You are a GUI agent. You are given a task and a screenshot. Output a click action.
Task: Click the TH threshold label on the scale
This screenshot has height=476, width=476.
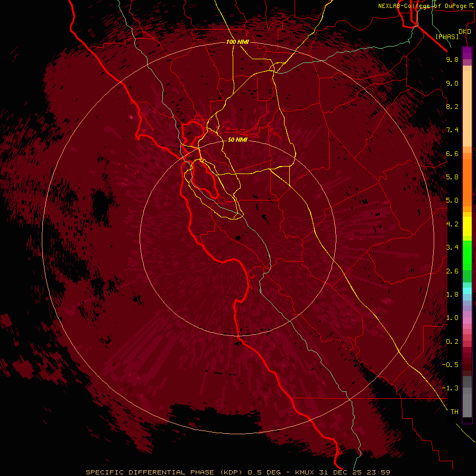(454, 412)
